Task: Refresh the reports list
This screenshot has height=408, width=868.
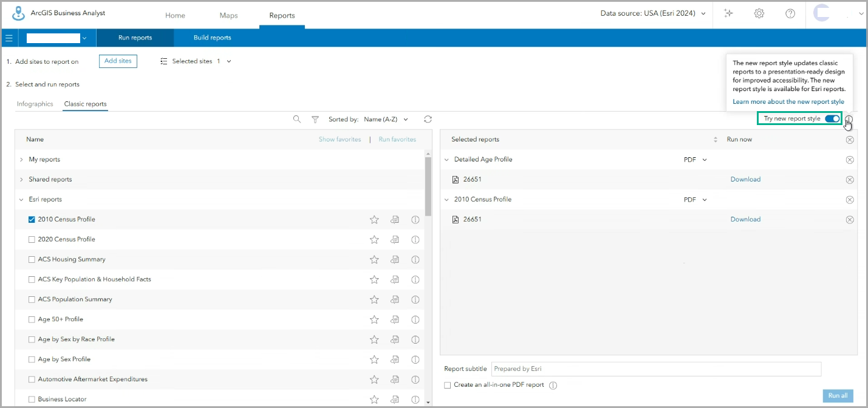Action: pyautogui.click(x=428, y=119)
